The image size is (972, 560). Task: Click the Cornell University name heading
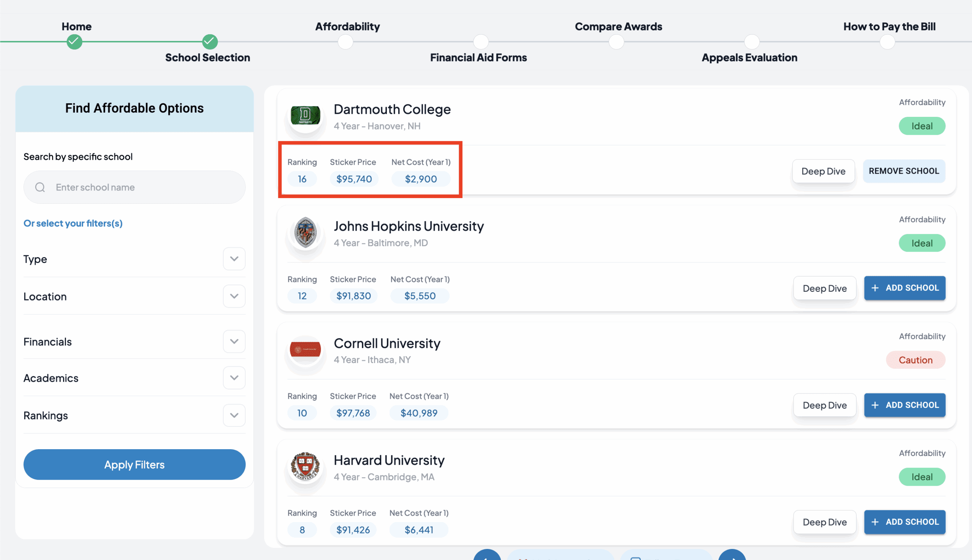[387, 343]
